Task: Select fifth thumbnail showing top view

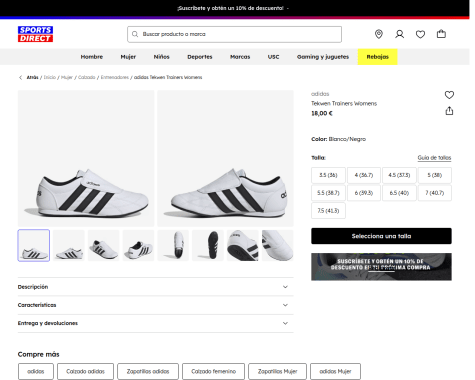Action: pos(173,245)
